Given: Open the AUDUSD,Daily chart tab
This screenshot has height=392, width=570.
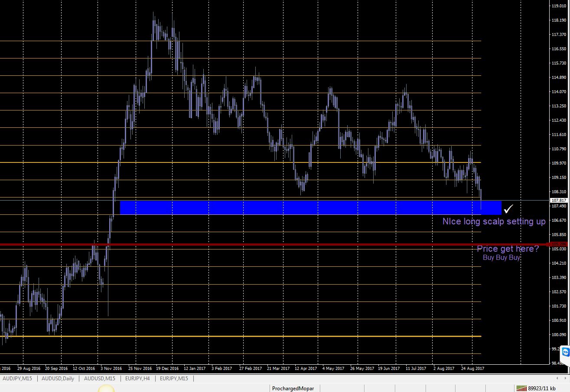Looking at the screenshot, I should (x=58, y=378).
